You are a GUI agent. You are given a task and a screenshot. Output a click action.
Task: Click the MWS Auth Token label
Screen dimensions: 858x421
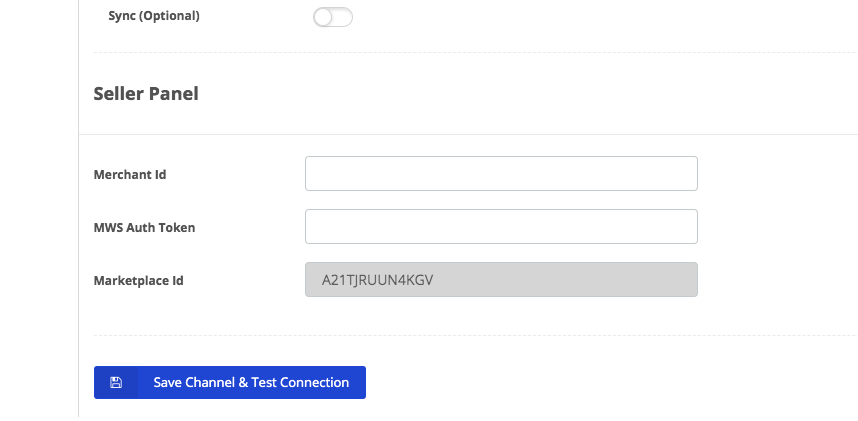(x=144, y=227)
